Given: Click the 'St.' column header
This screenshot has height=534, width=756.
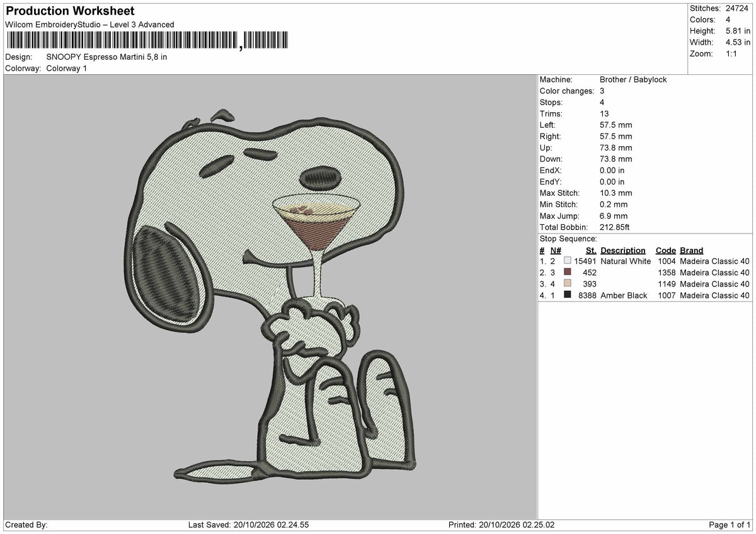Looking at the screenshot, I should 591,250.
